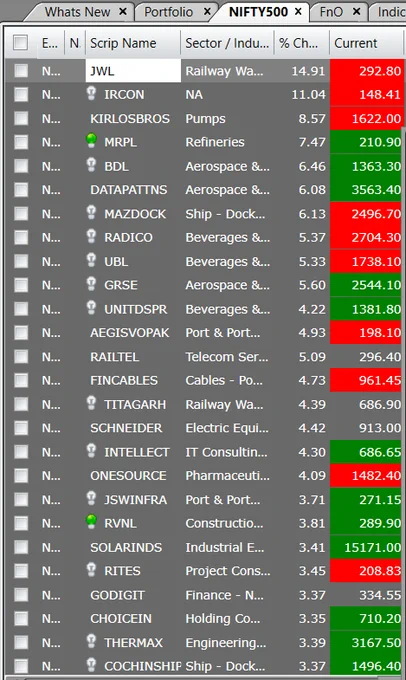Sort by % Change column header
This screenshot has height=680, width=406.
(302, 43)
